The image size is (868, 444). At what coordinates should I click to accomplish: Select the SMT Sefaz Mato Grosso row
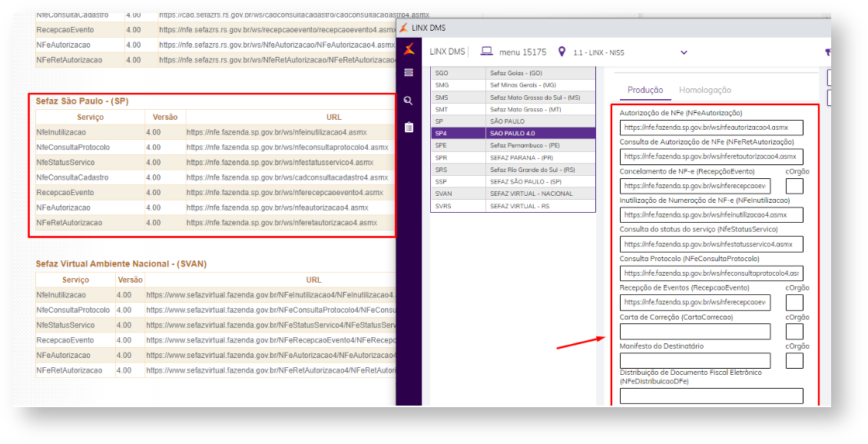pyautogui.click(x=513, y=110)
